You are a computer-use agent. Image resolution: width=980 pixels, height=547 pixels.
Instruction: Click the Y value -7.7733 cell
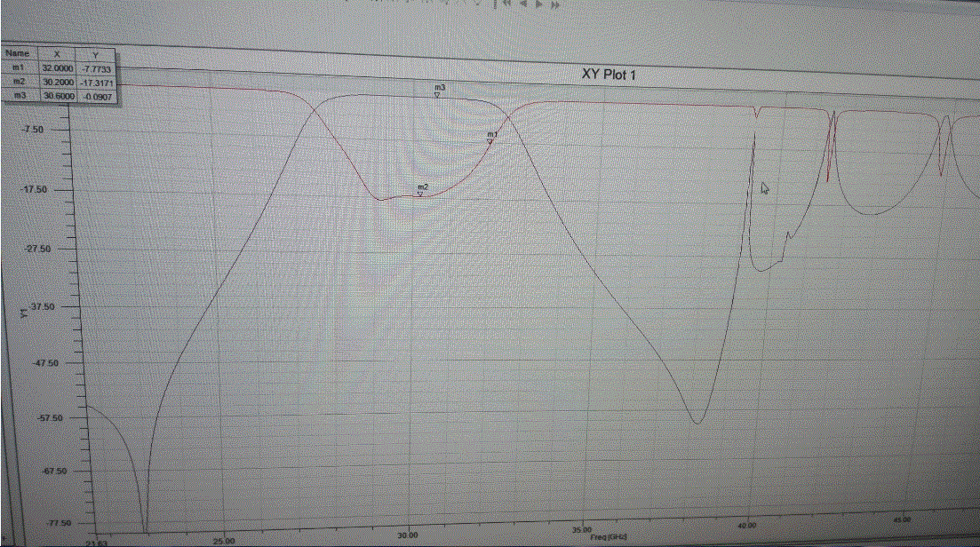[96, 69]
